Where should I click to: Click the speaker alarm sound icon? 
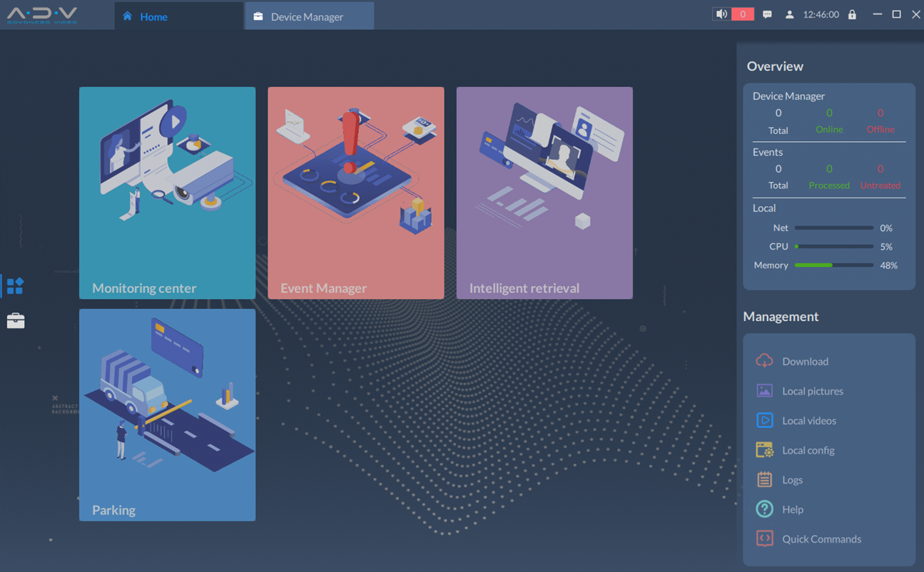[x=721, y=14]
